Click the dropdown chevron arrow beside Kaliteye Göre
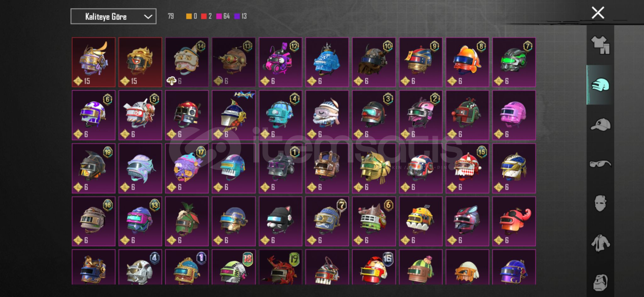 pyautogui.click(x=148, y=17)
